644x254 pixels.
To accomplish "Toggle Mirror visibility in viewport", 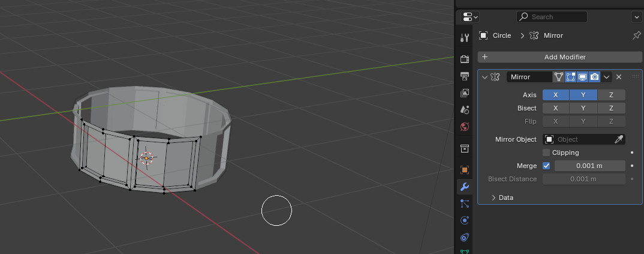I will pyautogui.click(x=582, y=77).
